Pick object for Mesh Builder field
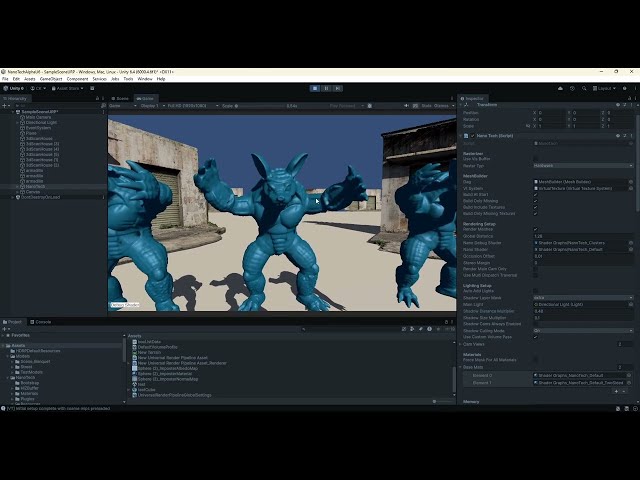Image resolution: width=640 pixels, height=480 pixels. (631, 182)
